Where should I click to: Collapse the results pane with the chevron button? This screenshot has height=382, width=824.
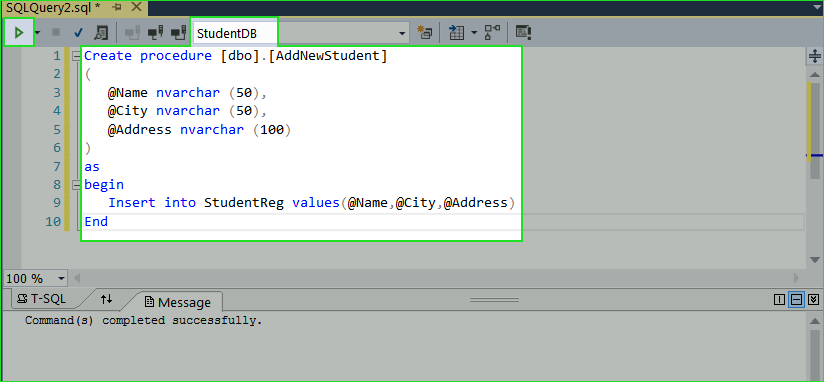click(813, 300)
